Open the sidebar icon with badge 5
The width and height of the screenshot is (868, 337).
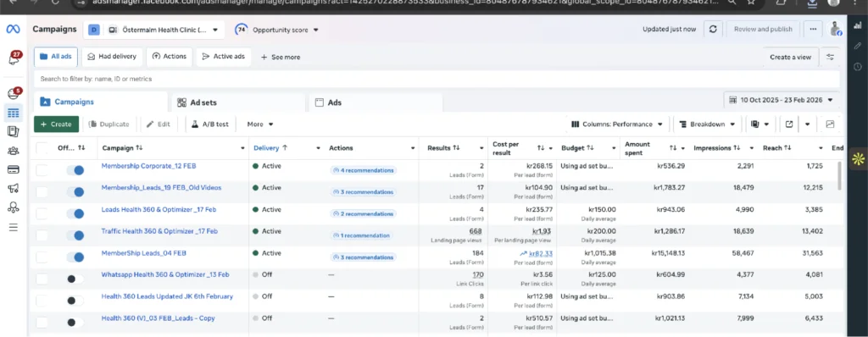[14, 93]
